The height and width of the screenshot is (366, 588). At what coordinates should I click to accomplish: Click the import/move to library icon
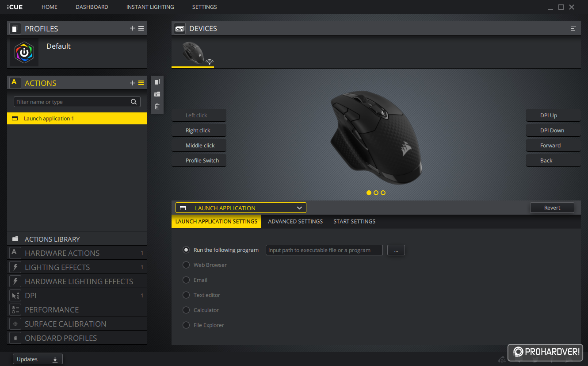(x=157, y=94)
